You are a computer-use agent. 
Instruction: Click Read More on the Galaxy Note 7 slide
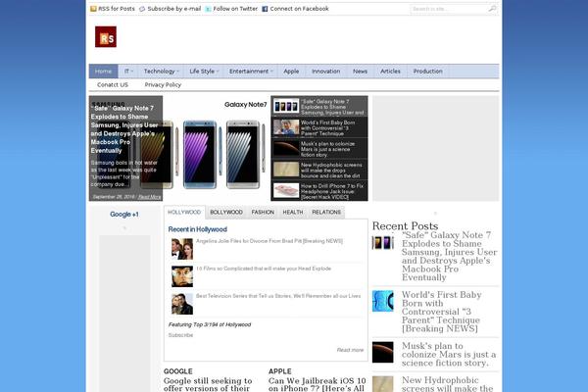149,197
